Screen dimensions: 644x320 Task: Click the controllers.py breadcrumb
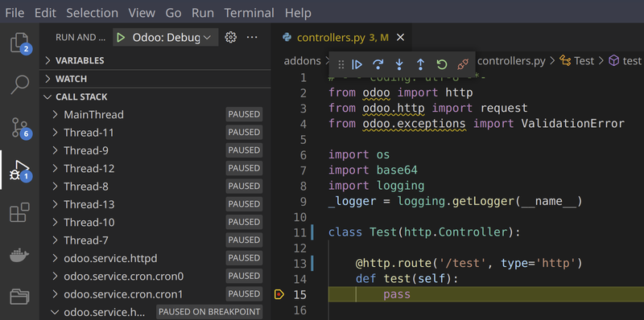511,61
